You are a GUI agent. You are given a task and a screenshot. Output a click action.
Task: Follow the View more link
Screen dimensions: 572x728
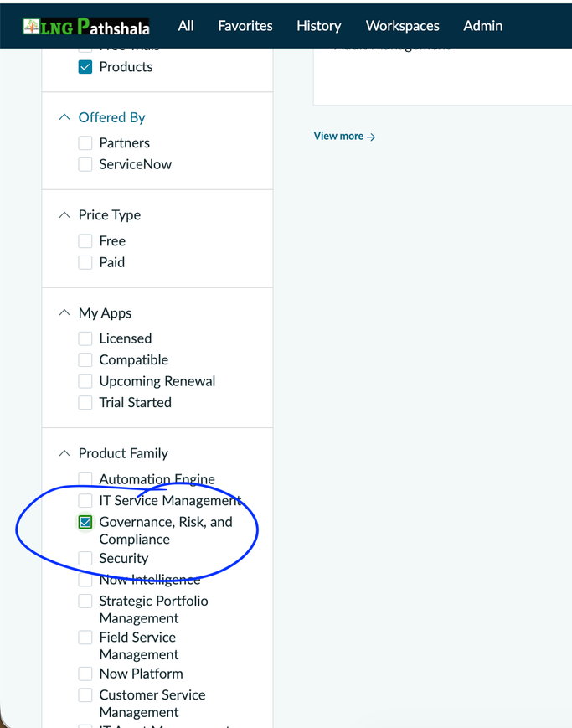pyautogui.click(x=344, y=136)
